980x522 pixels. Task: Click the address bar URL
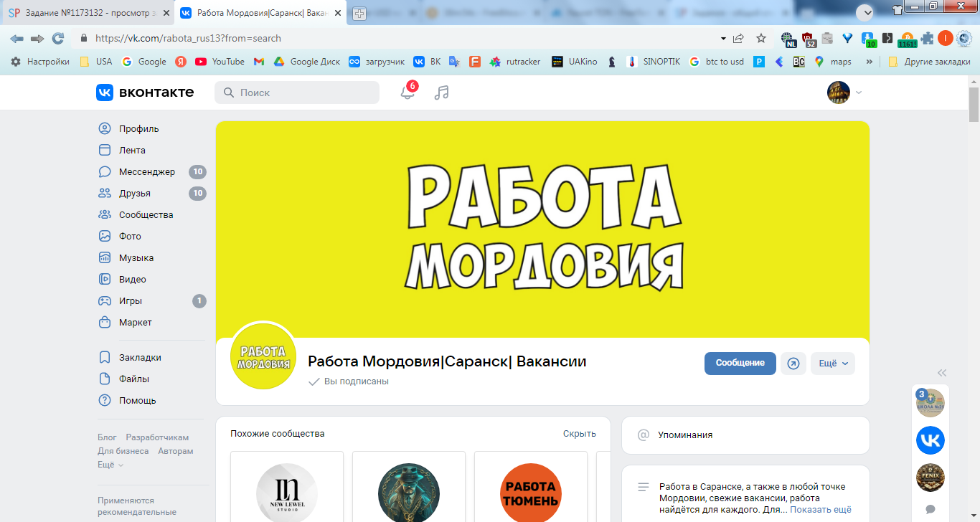click(188, 39)
